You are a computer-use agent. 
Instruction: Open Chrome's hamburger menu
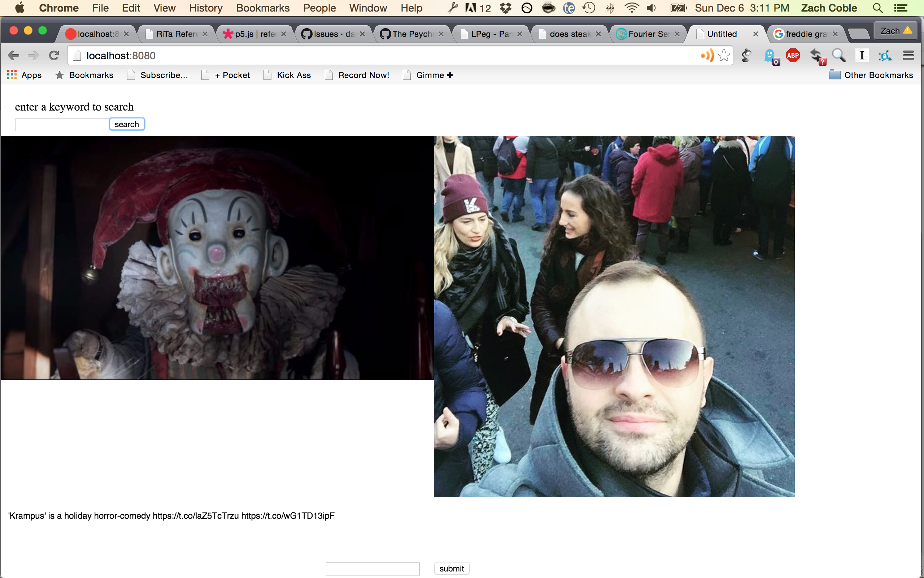pyautogui.click(x=908, y=56)
